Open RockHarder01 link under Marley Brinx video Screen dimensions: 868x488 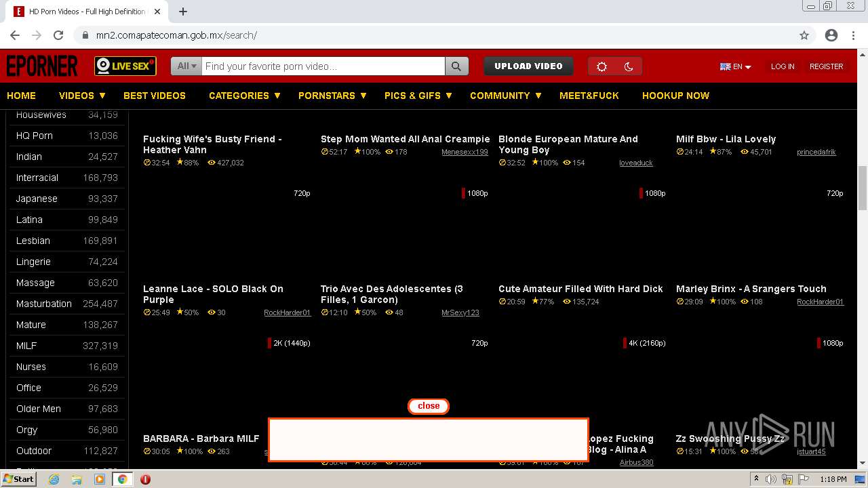coord(821,302)
